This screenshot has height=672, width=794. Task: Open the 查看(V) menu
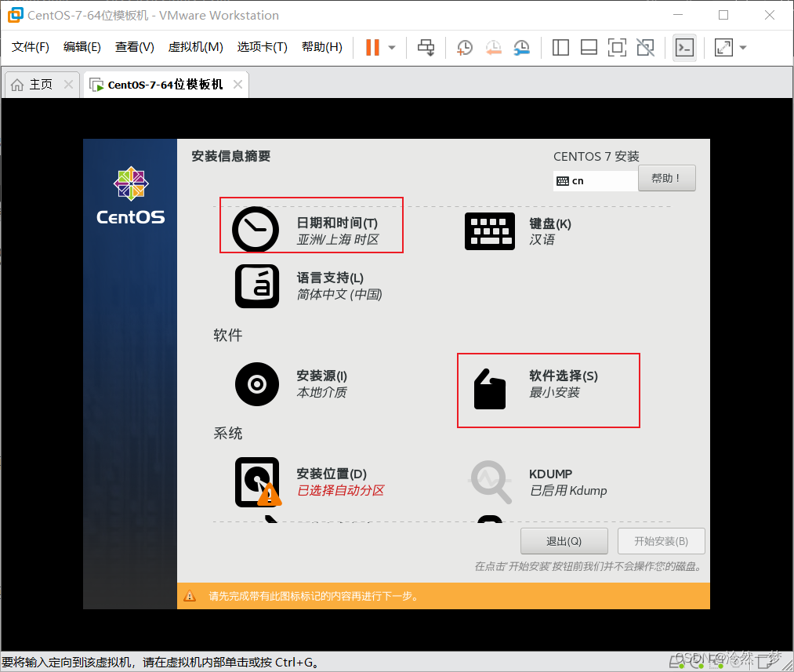134,47
